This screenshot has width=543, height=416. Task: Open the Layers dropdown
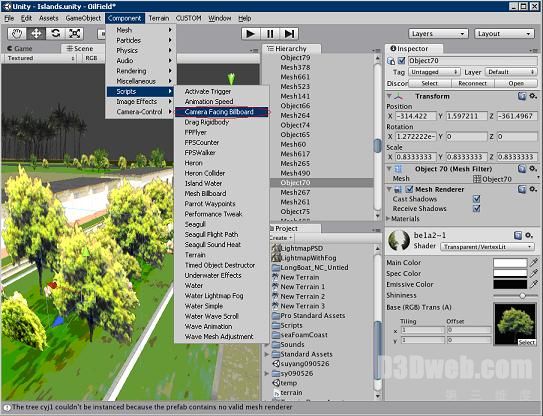[438, 34]
